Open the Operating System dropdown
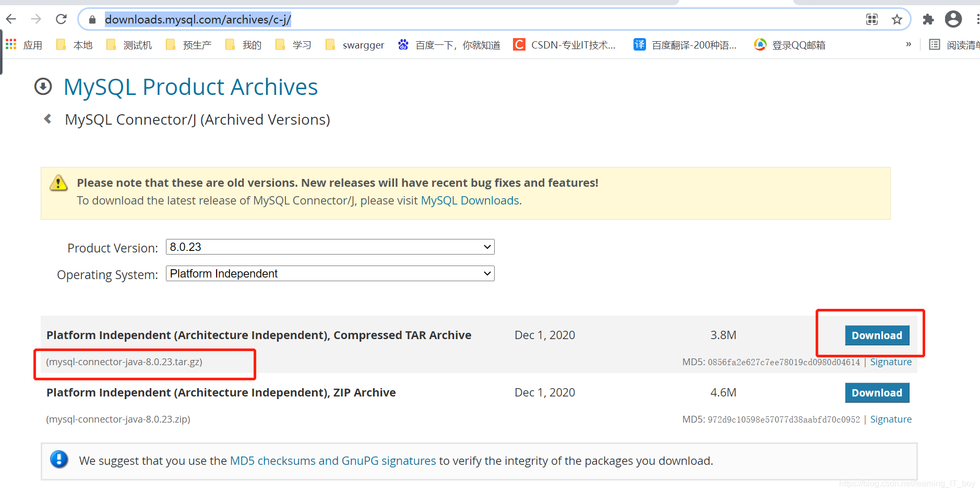Screen dimensions: 980x493 coord(330,273)
